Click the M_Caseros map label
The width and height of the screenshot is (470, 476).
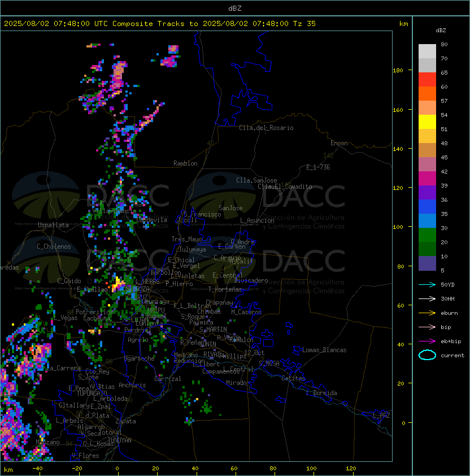(x=246, y=312)
